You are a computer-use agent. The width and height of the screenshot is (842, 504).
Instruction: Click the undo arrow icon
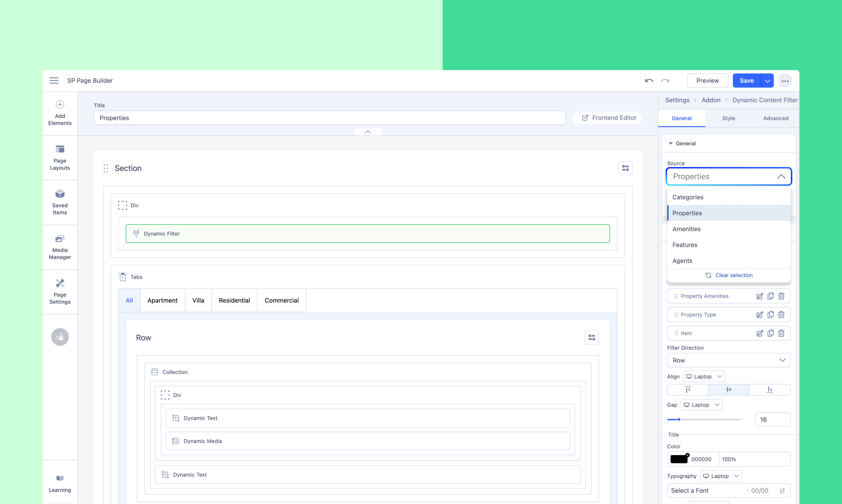(649, 81)
